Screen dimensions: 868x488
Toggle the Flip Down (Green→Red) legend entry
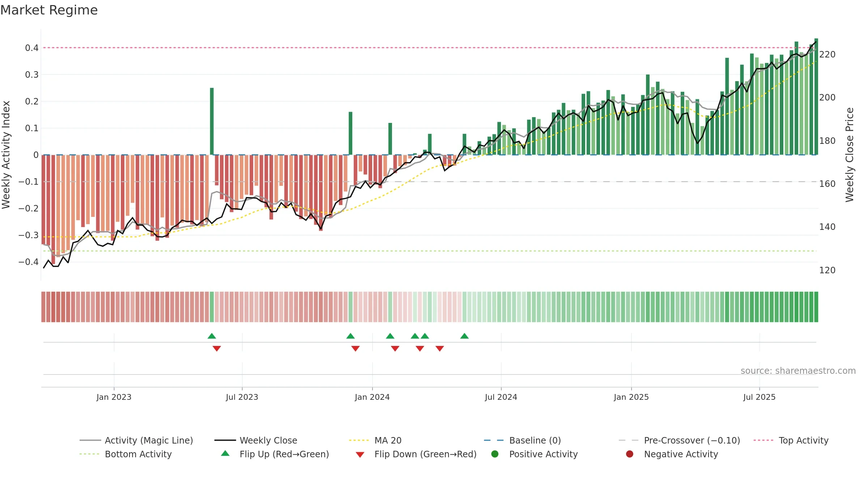416,454
